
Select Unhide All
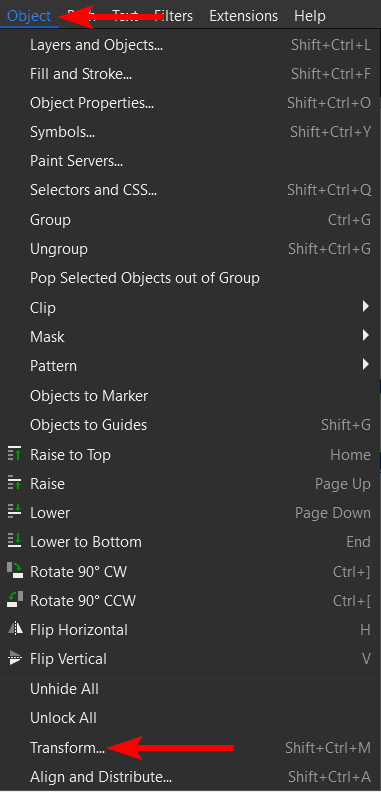click(190, 689)
